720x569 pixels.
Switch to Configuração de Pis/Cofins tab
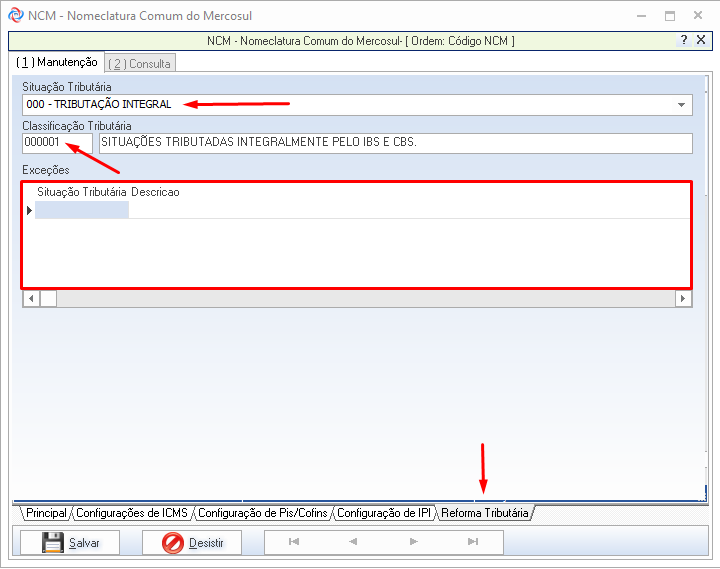tap(263, 513)
